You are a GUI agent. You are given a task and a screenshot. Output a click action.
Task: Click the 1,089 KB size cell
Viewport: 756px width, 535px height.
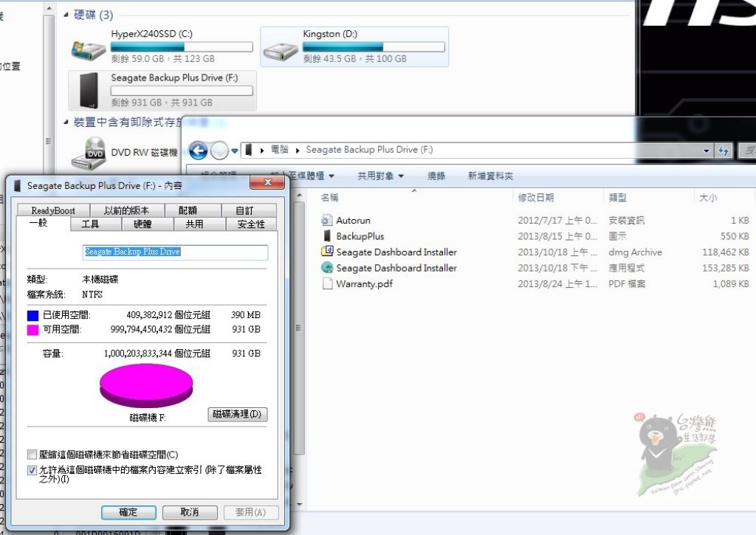click(730, 284)
